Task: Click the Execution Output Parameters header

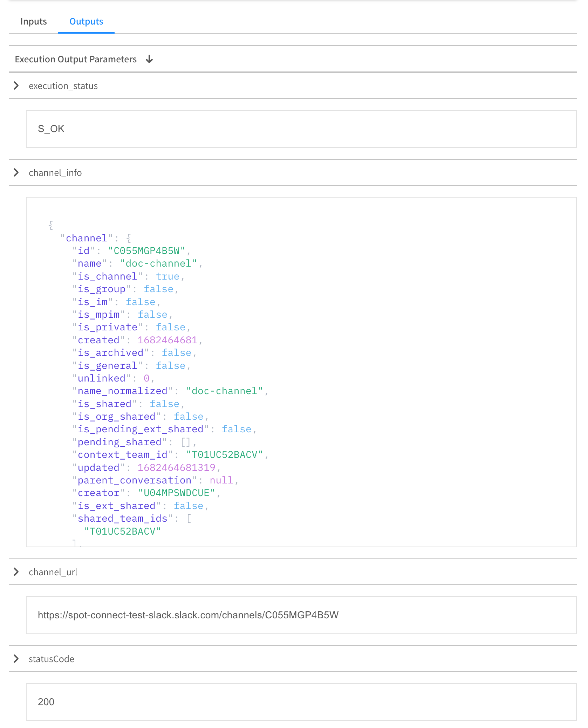Action: pyautogui.click(x=76, y=59)
